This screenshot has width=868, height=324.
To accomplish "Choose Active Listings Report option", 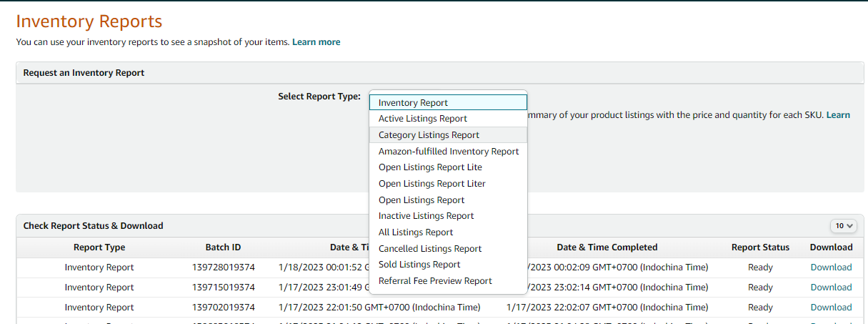I will click(448, 119).
